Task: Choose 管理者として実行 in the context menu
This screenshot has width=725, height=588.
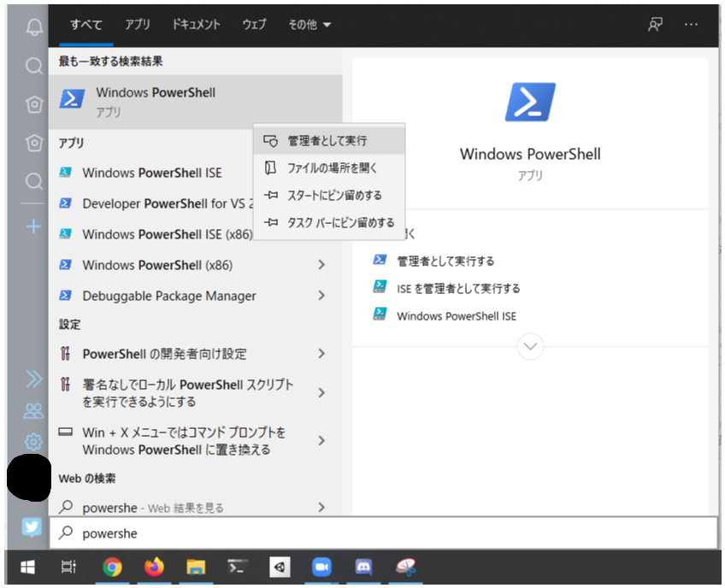Action: [x=329, y=140]
